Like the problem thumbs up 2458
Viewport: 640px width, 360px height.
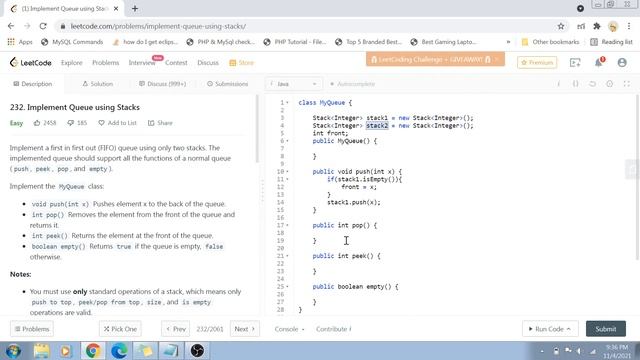45,123
